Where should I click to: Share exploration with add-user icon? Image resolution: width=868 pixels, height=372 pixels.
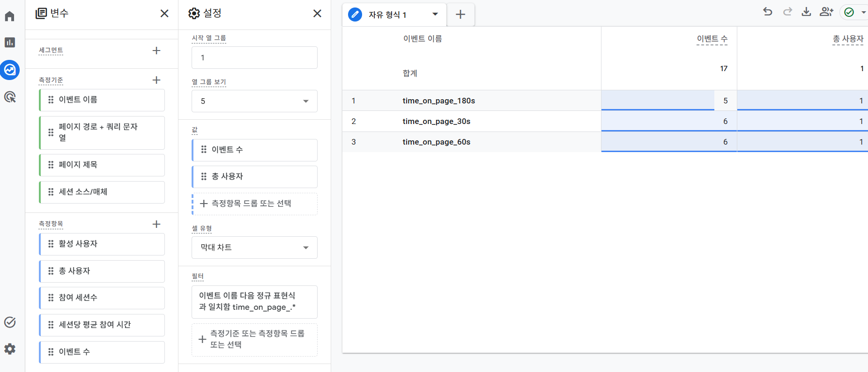[x=826, y=12]
